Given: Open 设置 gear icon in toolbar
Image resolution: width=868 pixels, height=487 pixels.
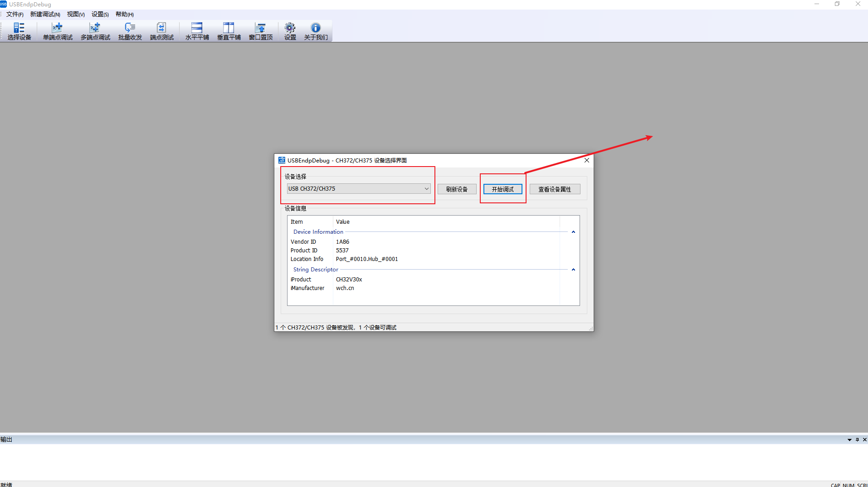Looking at the screenshot, I should coord(290,31).
